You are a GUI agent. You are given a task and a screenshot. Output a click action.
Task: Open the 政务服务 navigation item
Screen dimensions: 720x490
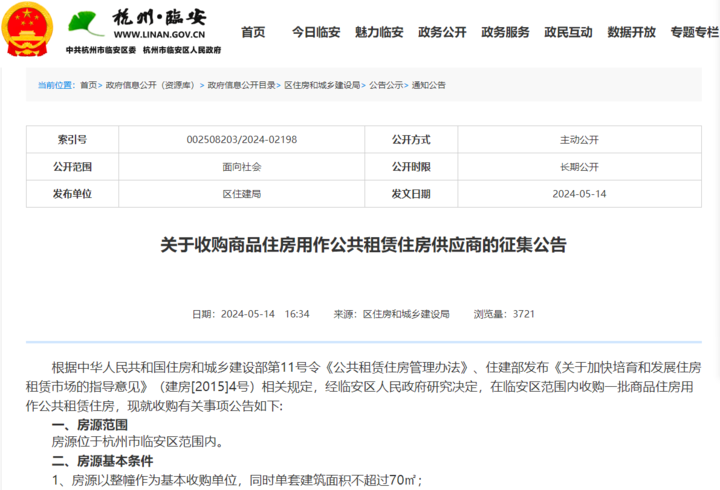point(505,32)
